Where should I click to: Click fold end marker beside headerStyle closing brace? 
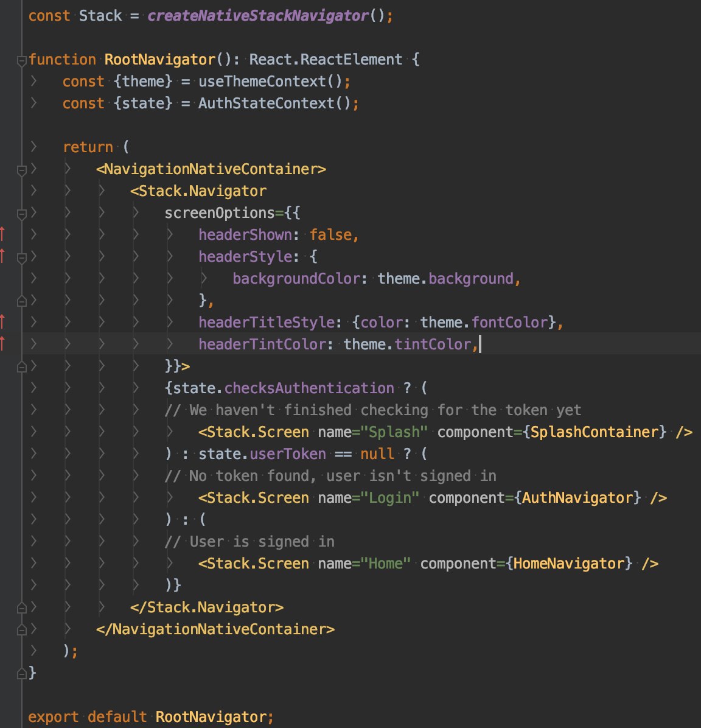coord(21,301)
